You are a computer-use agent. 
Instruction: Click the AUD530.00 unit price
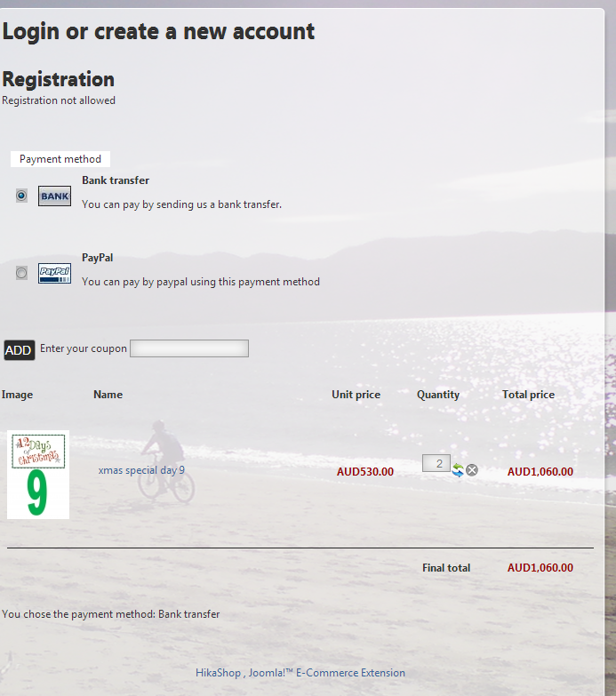pos(364,471)
